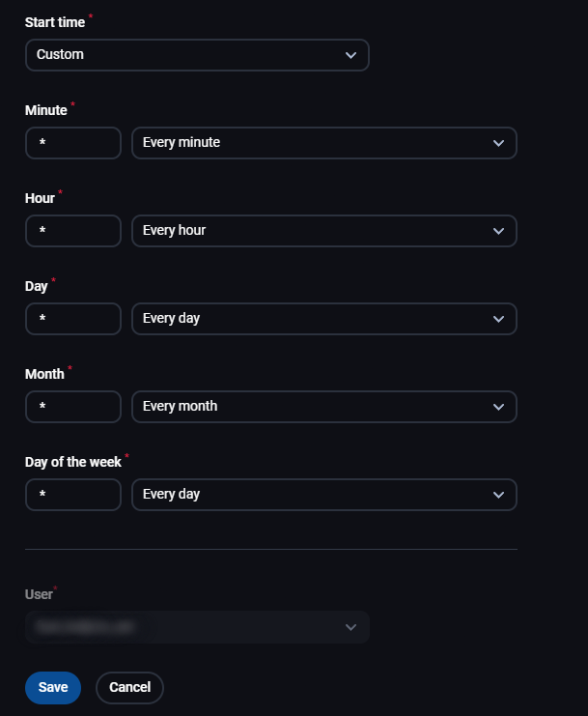Image resolution: width=588 pixels, height=716 pixels.
Task: Click the Hour value input field
Action: (73, 231)
